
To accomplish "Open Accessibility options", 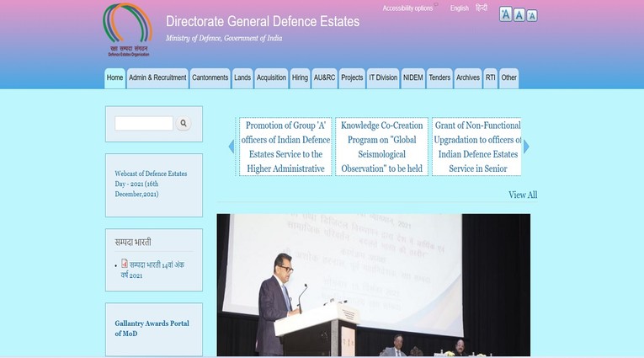I will click(407, 8).
